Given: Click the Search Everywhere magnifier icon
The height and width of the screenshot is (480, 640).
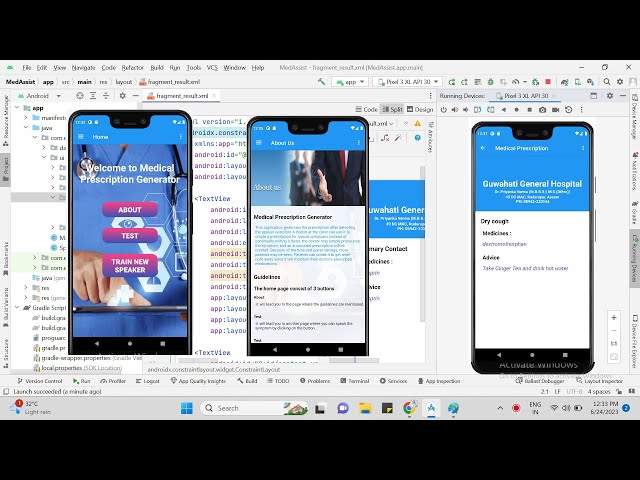Looking at the screenshot, I should (x=607, y=82).
